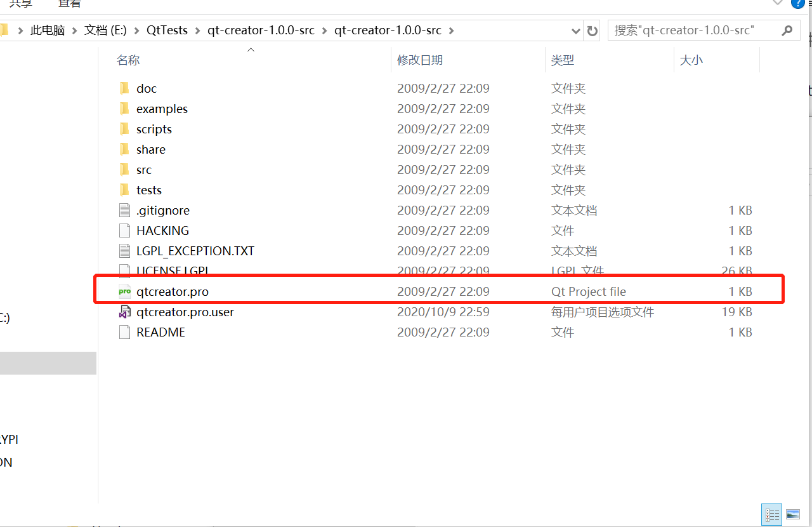
Task: Select the HACKING file name
Action: coord(162,230)
